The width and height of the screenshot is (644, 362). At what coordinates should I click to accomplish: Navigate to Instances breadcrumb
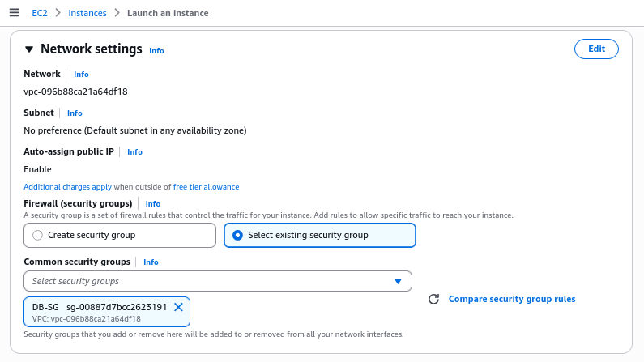click(x=87, y=13)
